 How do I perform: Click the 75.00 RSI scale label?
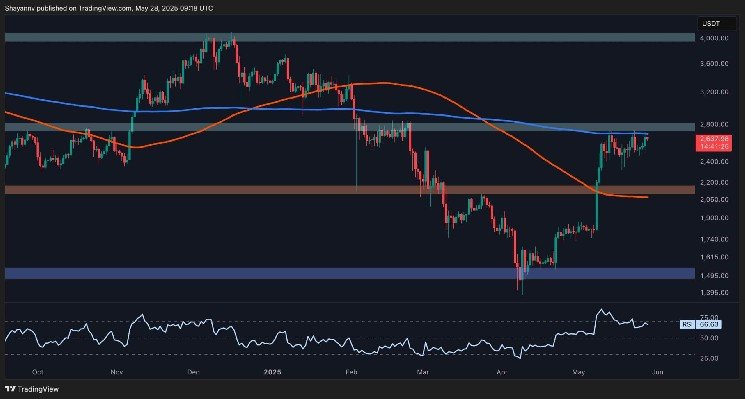pos(710,317)
